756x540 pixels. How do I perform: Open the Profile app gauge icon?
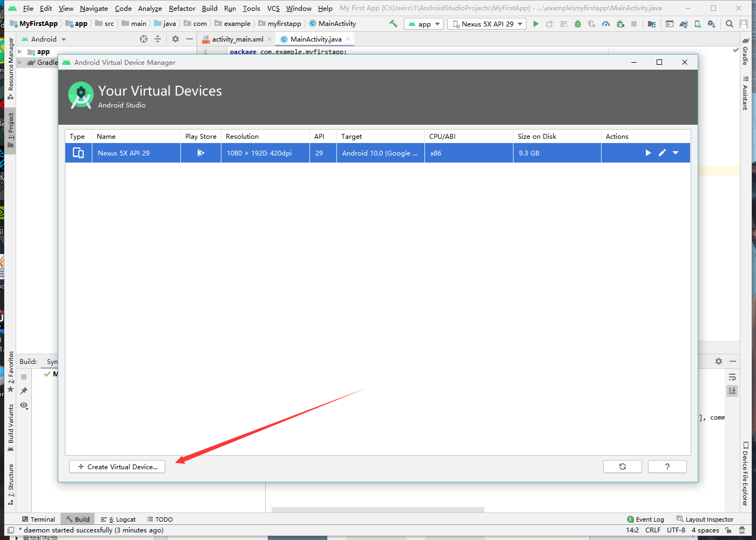(x=606, y=24)
